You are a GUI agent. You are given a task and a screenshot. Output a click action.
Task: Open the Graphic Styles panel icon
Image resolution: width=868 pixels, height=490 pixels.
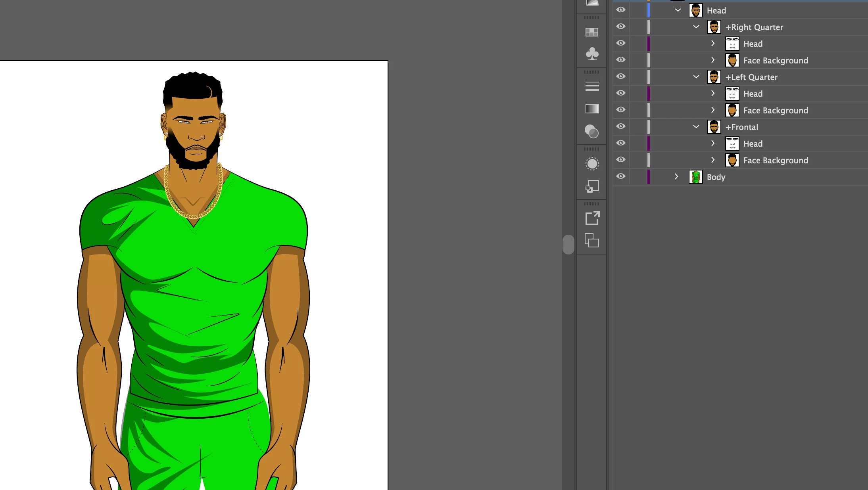(592, 186)
